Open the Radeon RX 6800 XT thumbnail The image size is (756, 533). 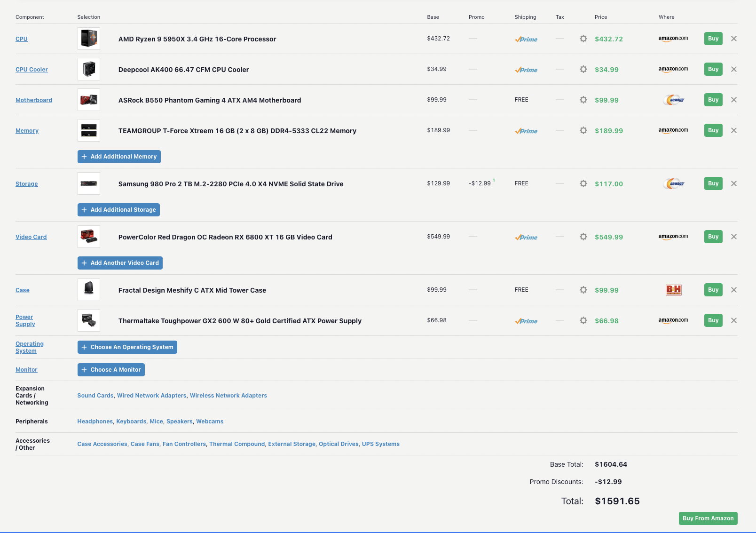(x=89, y=237)
